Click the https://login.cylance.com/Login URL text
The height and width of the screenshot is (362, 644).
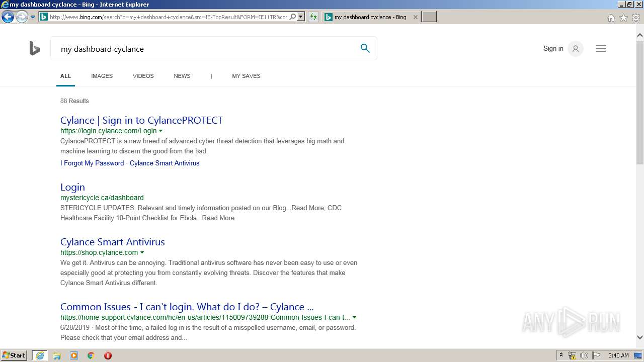109,131
